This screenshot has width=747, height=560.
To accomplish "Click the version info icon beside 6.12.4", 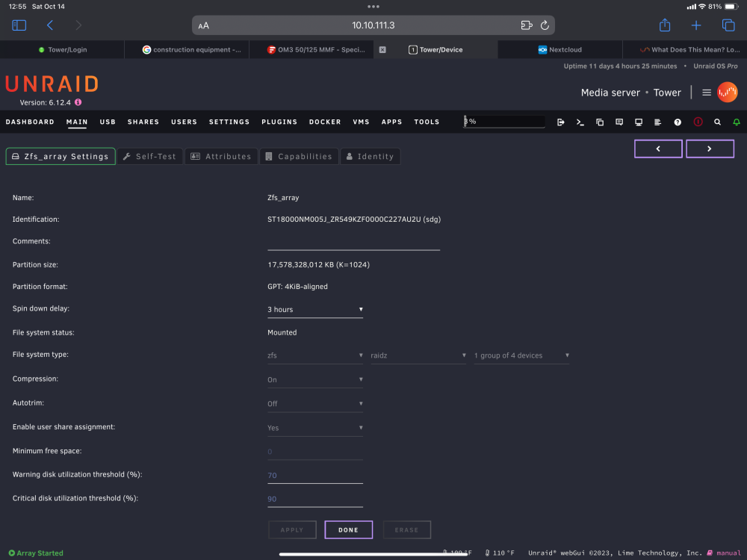I will click(x=78, y=102).
